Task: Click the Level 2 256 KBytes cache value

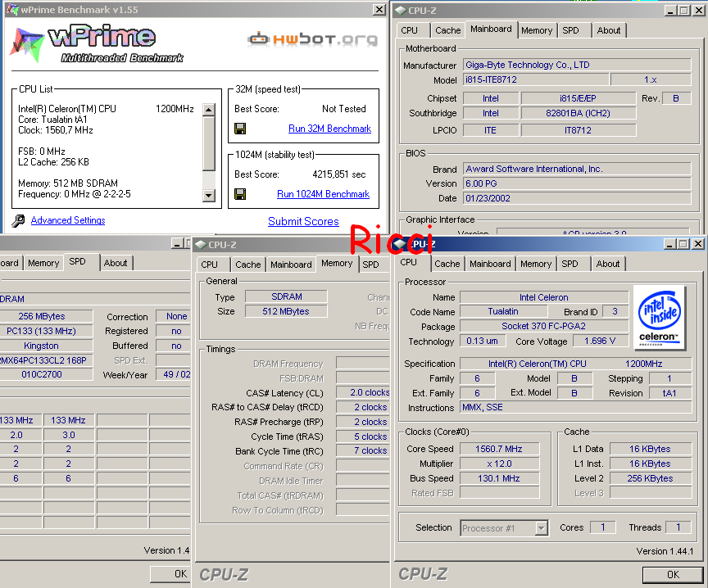Action: point(651,478)
